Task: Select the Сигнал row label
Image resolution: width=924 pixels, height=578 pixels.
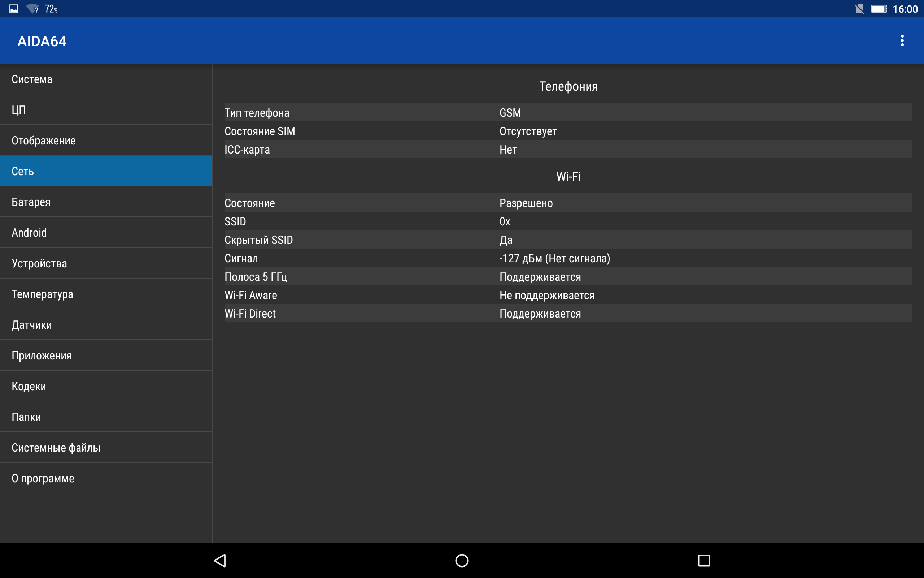Action: 241,258
